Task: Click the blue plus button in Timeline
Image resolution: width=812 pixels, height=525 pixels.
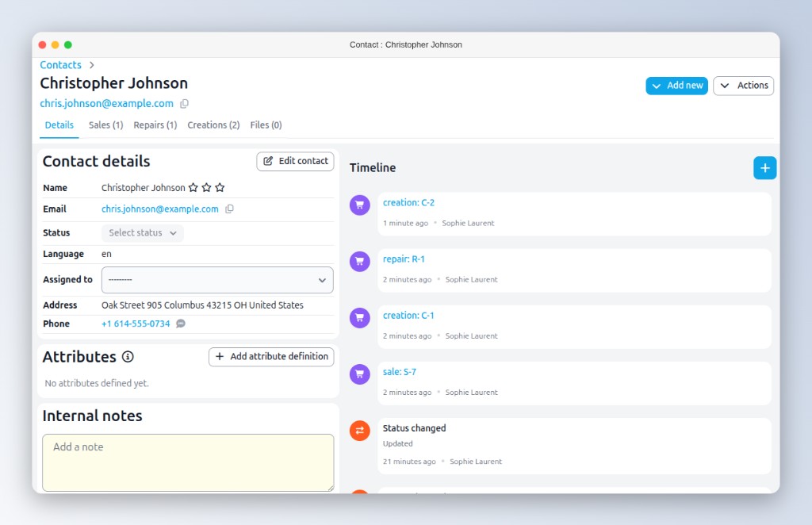Action: (764, 168)
